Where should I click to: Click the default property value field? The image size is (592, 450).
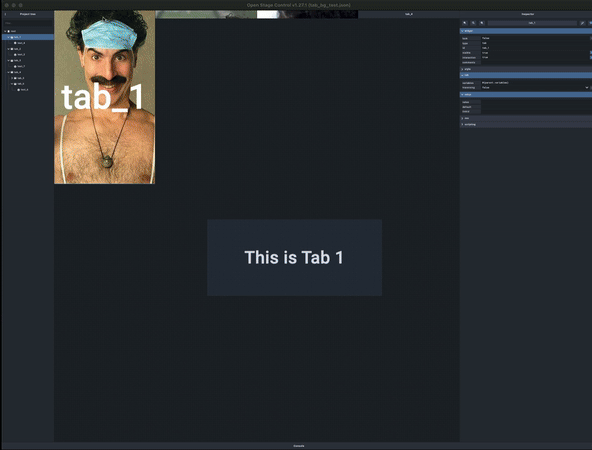pos(535,107)
